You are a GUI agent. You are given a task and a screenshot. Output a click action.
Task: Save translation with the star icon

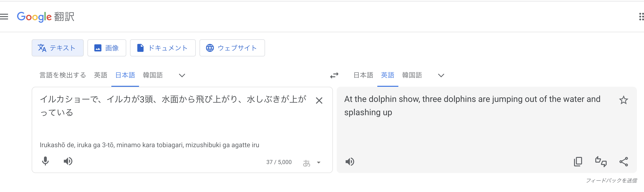pos(623,100)
